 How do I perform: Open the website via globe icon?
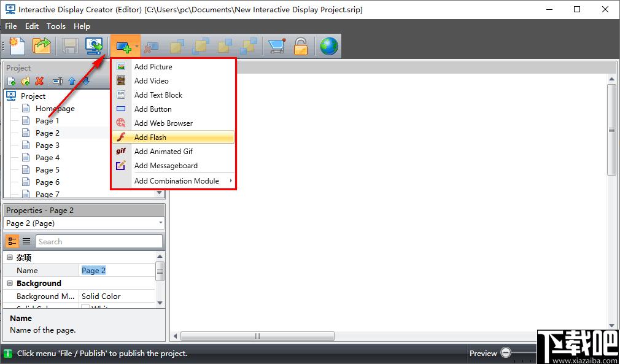pyautogui.click(x=329, y=46)
